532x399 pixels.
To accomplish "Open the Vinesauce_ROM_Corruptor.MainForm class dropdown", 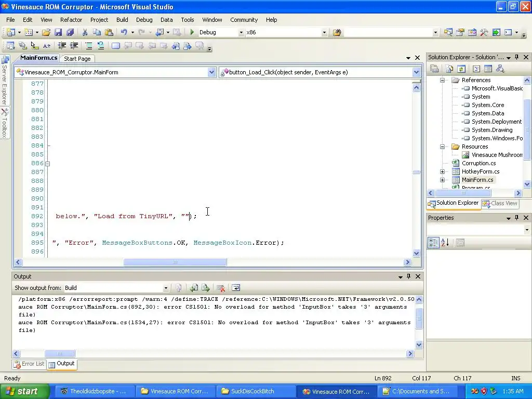I will [211, 72].
